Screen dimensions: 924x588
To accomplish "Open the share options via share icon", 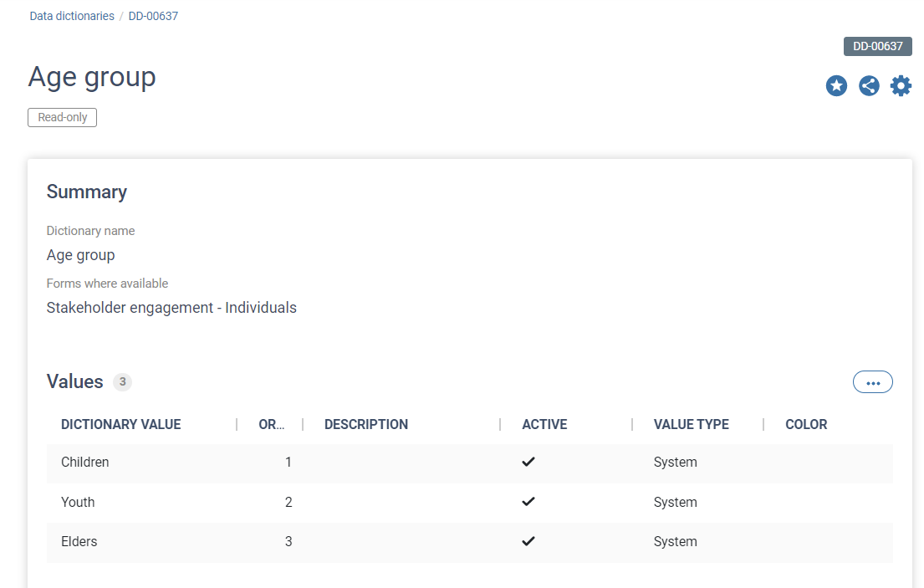I will (x=869, y=85).
